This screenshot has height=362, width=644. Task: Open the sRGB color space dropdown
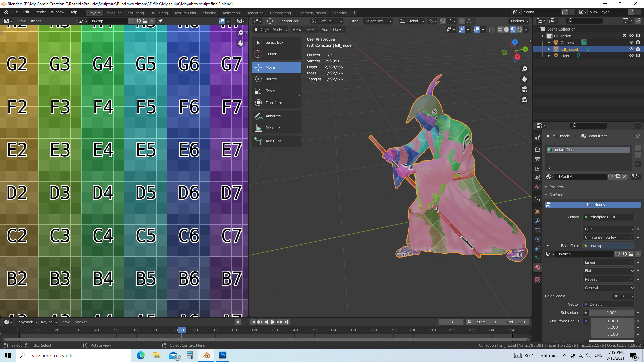tap(624, 296)
